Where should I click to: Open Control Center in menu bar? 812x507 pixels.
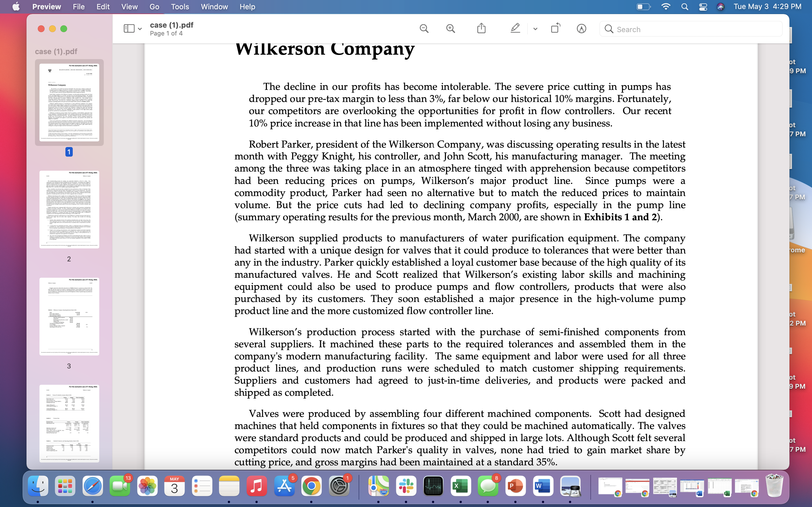coord(703,7)
